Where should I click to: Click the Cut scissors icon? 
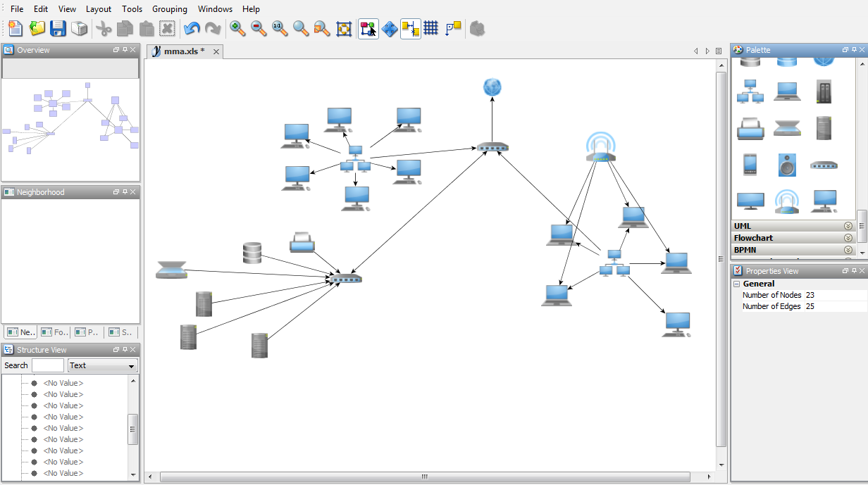coord(104,28)
